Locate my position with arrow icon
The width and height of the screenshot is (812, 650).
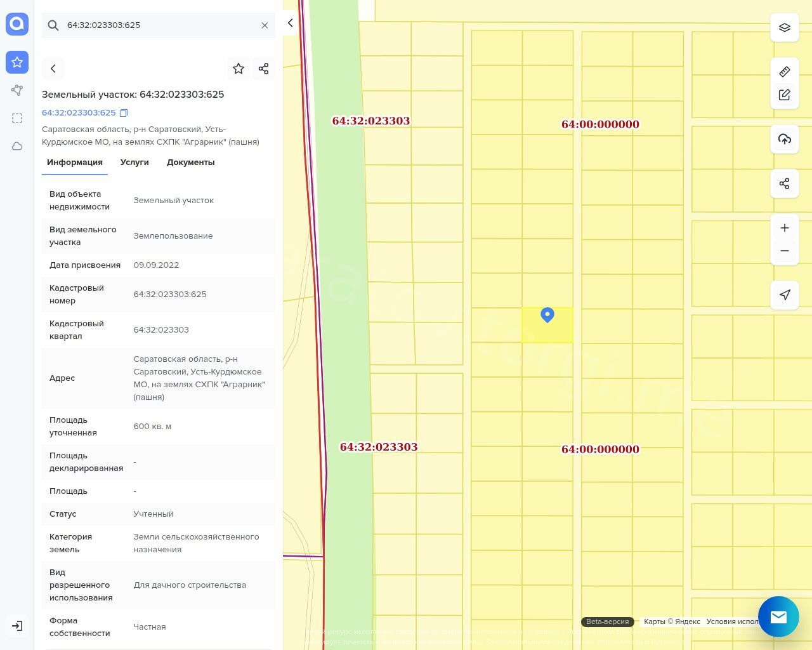pos(785,295)
